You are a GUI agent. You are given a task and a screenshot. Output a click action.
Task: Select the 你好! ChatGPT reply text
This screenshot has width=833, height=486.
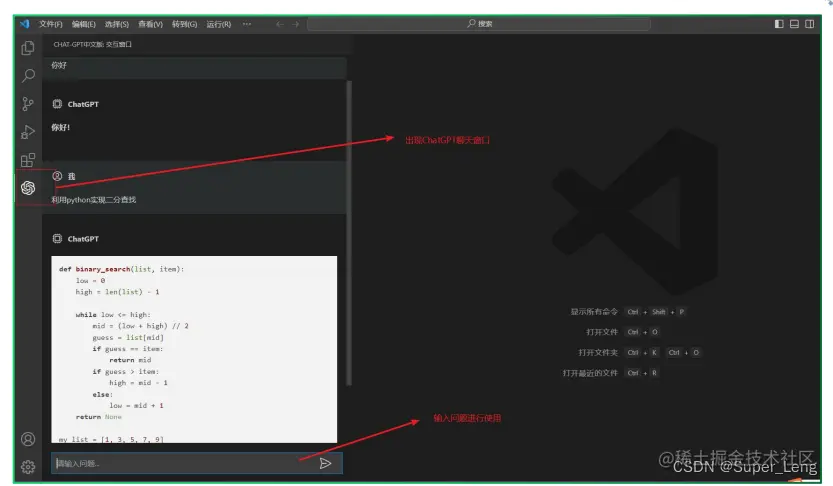[61, 127]
